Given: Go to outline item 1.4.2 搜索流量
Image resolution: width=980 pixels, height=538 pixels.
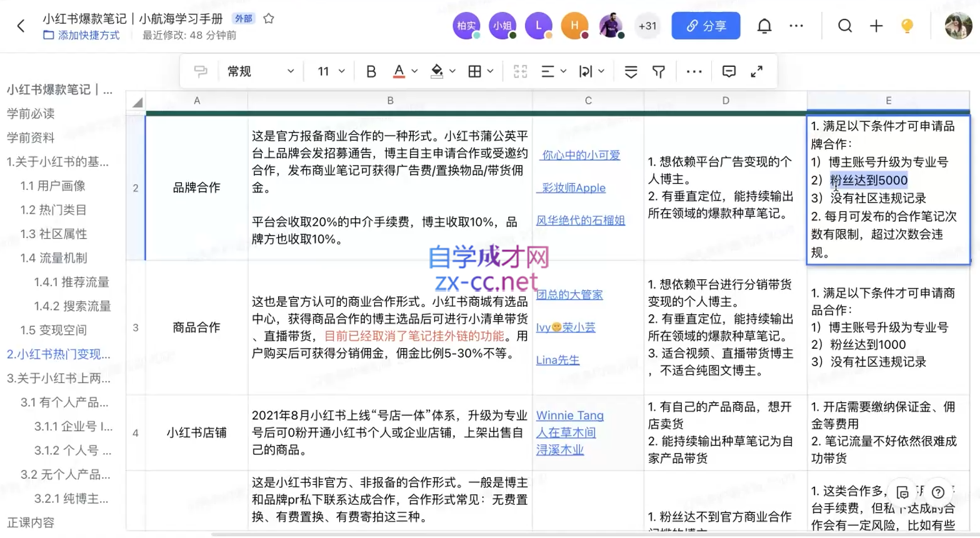Looking at the screenshot, I should pos(72,306).
